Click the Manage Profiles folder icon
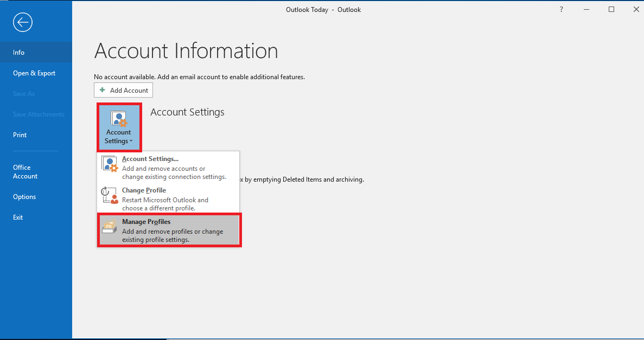This screenshot has height=340, width=644. point(109,227)
